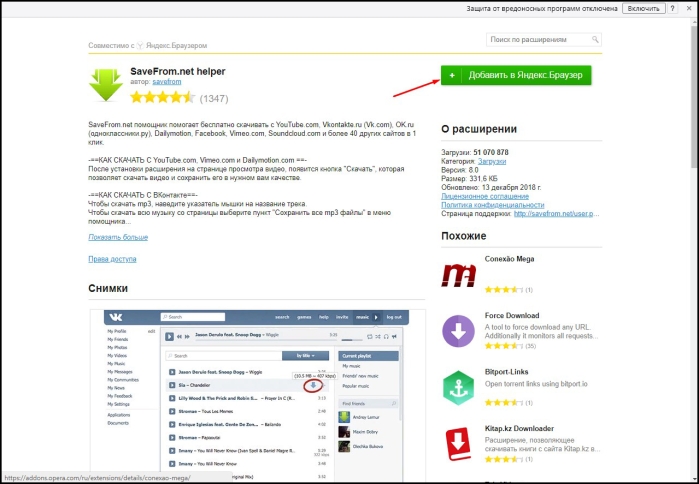Screen dimensions: 699x484
Task: Click the Yandex Browser compatibility logo
Action: [x=140, y=45]
